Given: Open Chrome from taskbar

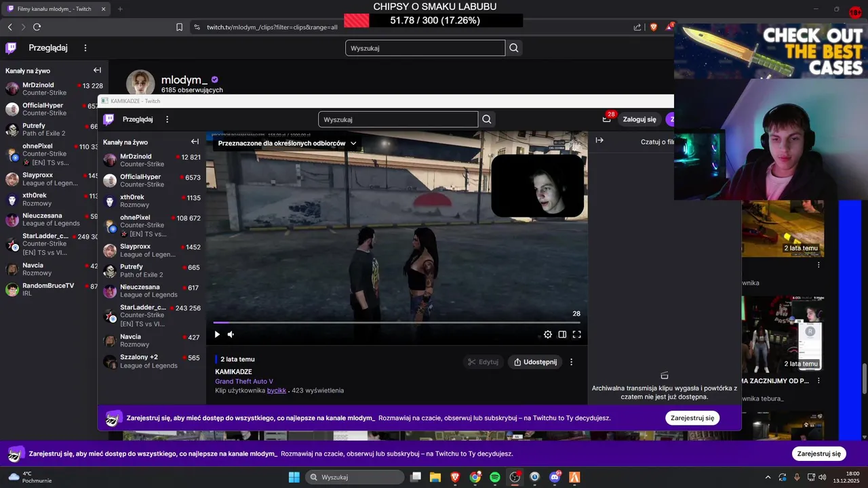Looking at the screenshot, I should click(x=475, y=477).
